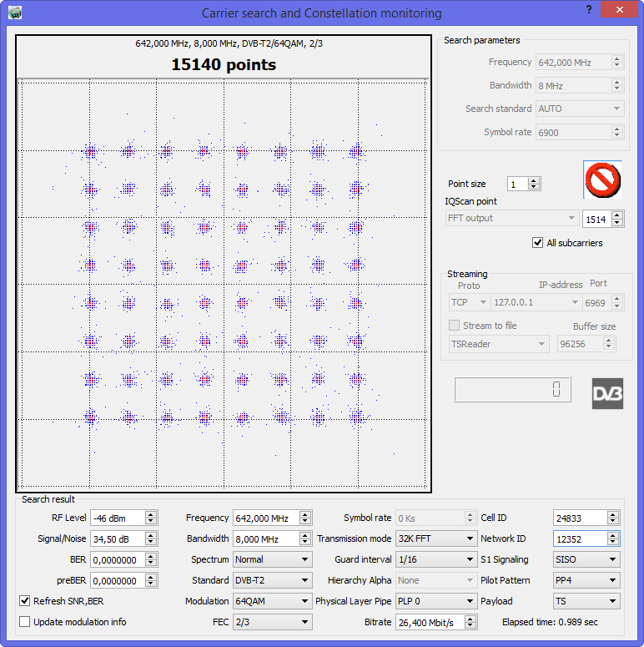Open the FEC 2/3 dropdown
This screenshot has height=647, width=644.
click(x=272, y=622)
